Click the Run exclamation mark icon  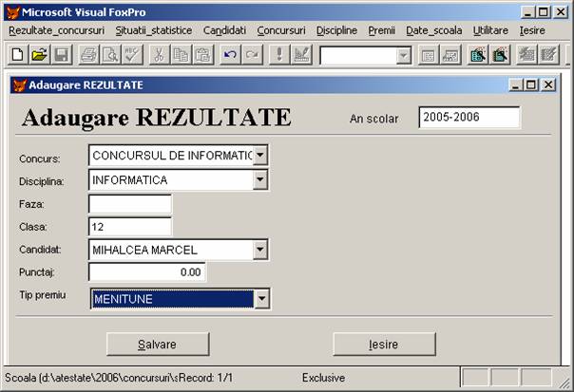(x=279, y=55)
